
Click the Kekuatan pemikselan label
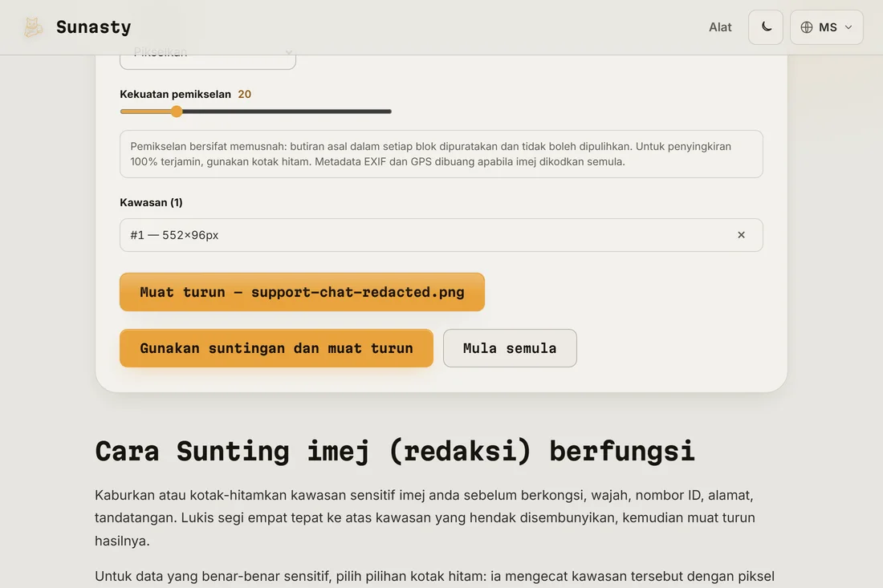point(175,94)
